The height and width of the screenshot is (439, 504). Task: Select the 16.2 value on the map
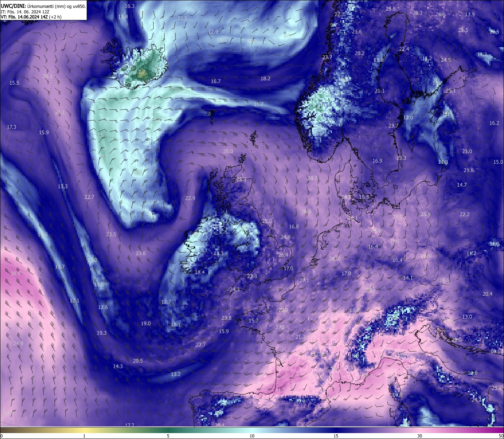(x=494, y=123)
